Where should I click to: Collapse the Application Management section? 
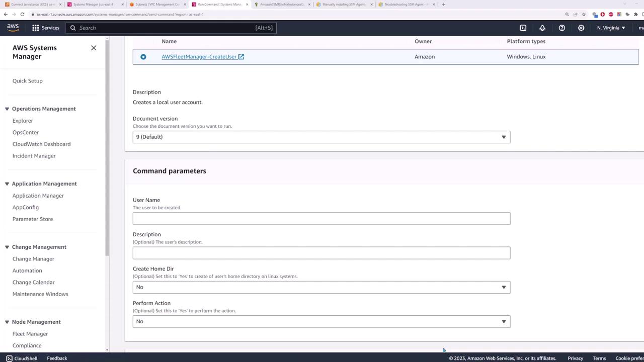[x=7, y=184]
